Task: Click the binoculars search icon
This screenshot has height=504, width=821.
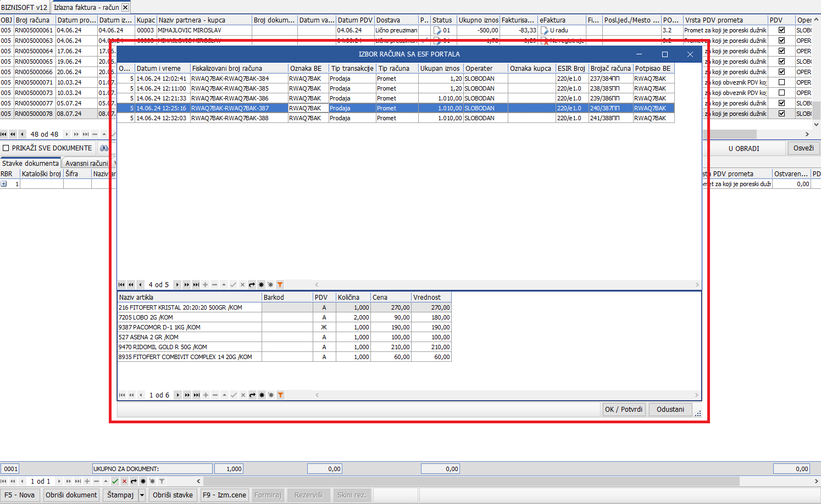Action: click(x=104, y=148)
